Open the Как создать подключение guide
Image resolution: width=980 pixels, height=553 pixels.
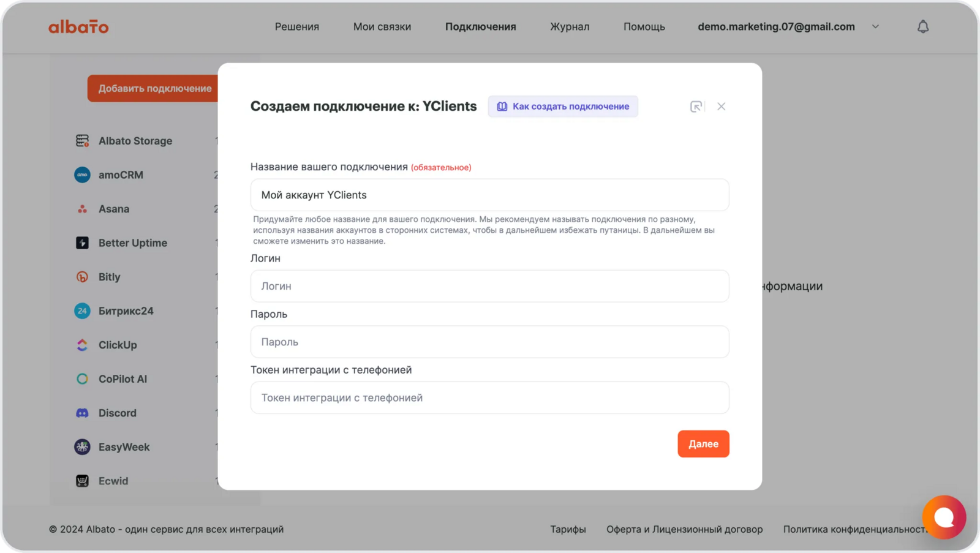562,107
